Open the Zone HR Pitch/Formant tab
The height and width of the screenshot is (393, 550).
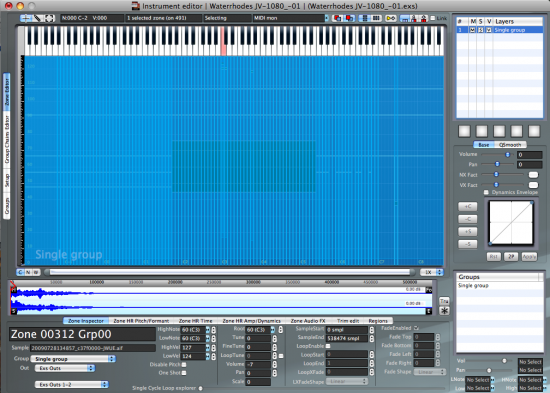(x=141, y=321)
